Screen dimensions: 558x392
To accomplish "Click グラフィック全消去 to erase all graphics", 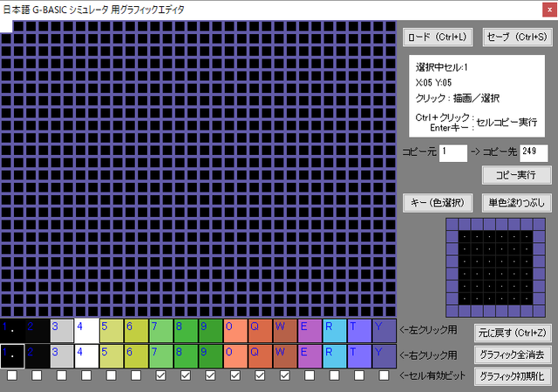I will 512,355.
